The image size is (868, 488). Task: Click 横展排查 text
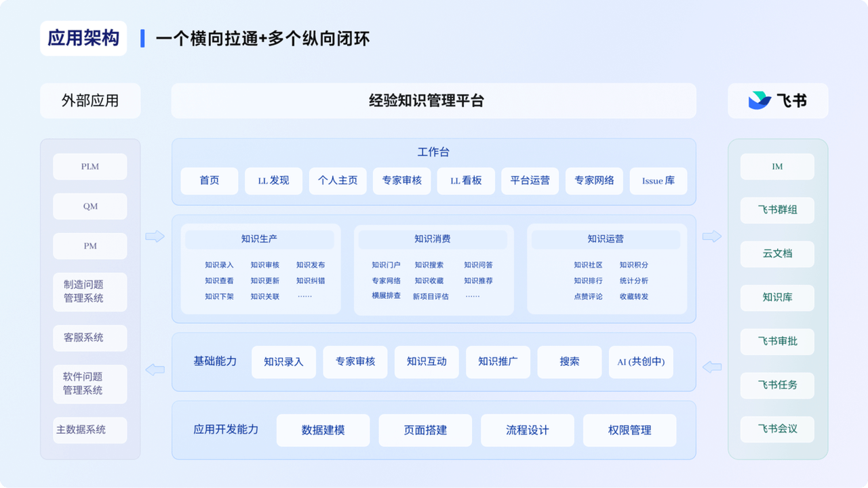[x=386, y=296]
